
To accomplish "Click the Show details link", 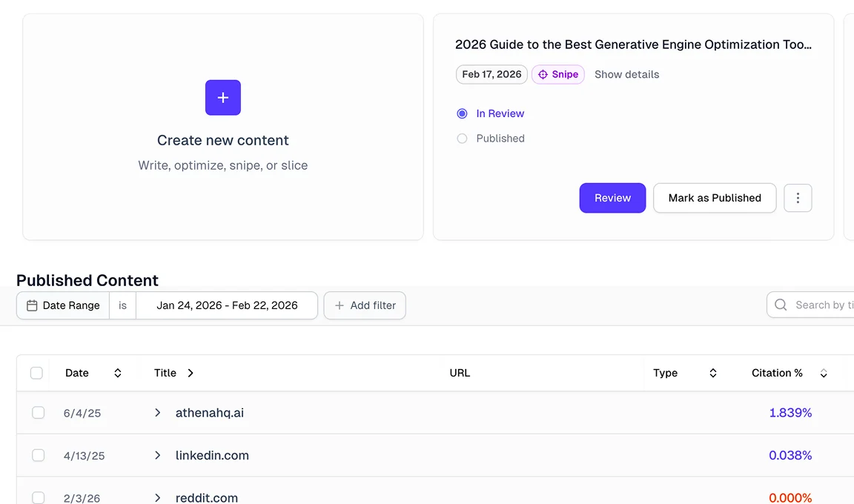I will (626, 74).
